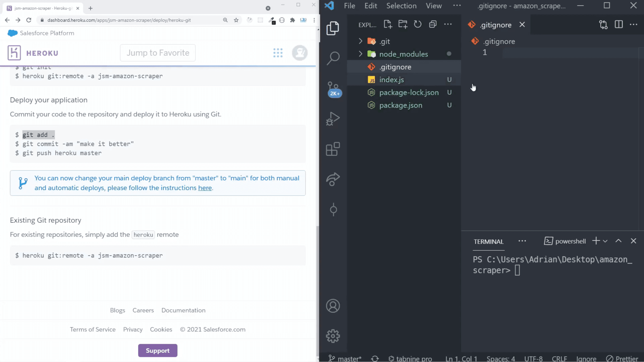This screenshot has height=362, width=644.
Task: Click the Jump to Favorite field
Action: point(158,53)
